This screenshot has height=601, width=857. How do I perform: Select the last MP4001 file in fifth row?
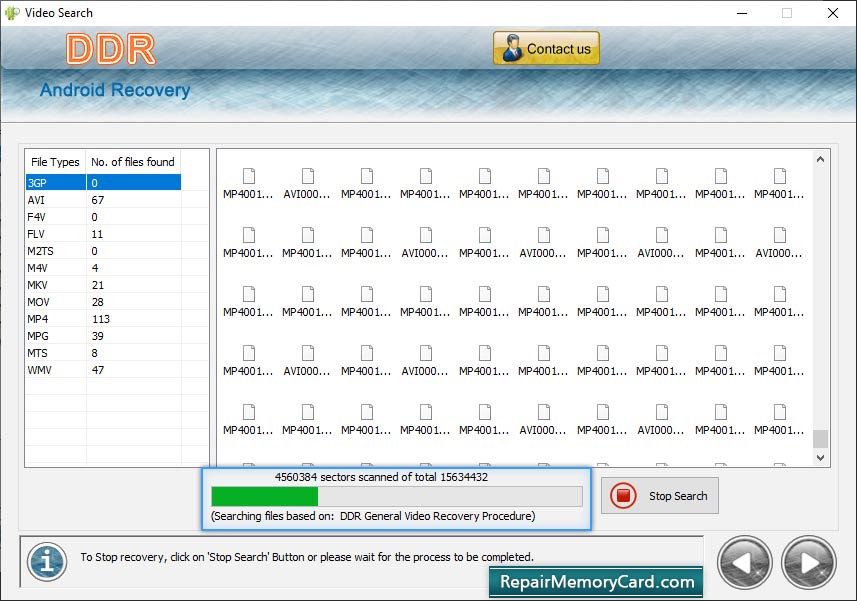pos(779,420)
